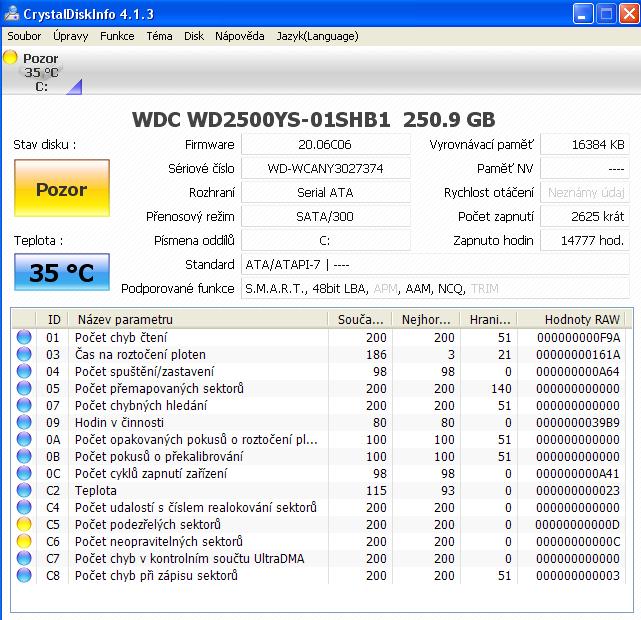The height and width of the screenshot is (620, 641).
Task: Open the Úpravy menu
Action: pos(70,36)
